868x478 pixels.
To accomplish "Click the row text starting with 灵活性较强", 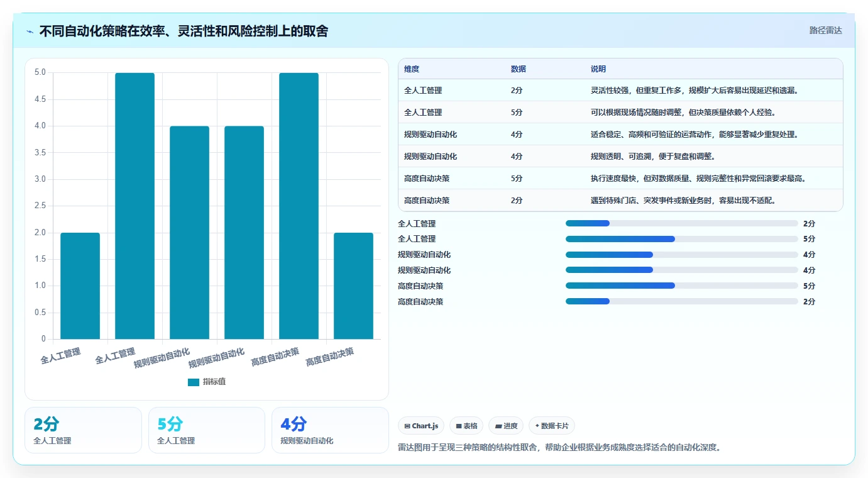I will tap(695, 91).
